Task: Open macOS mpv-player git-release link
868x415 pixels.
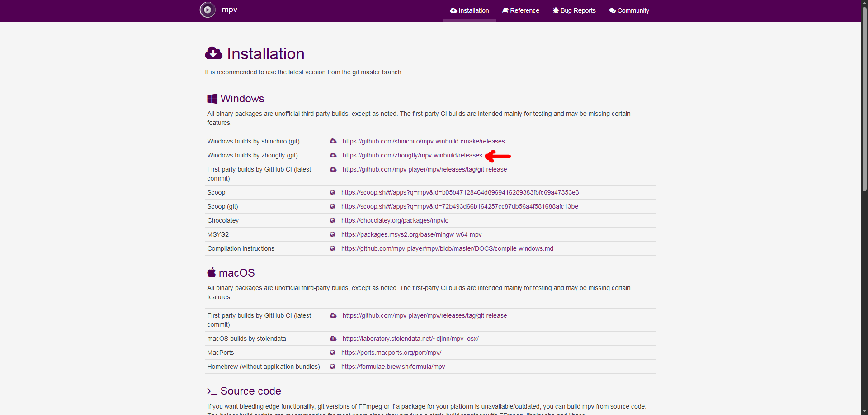Action: click(x=425, y=315)
